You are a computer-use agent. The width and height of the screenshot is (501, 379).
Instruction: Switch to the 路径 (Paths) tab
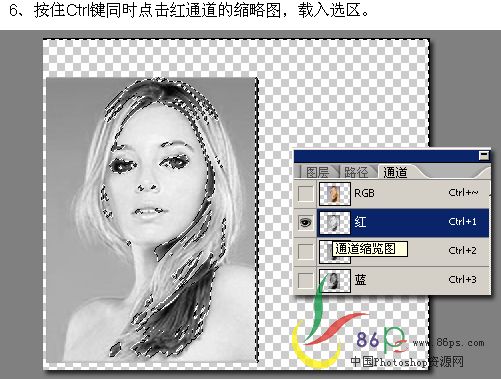tap(356, 172)
